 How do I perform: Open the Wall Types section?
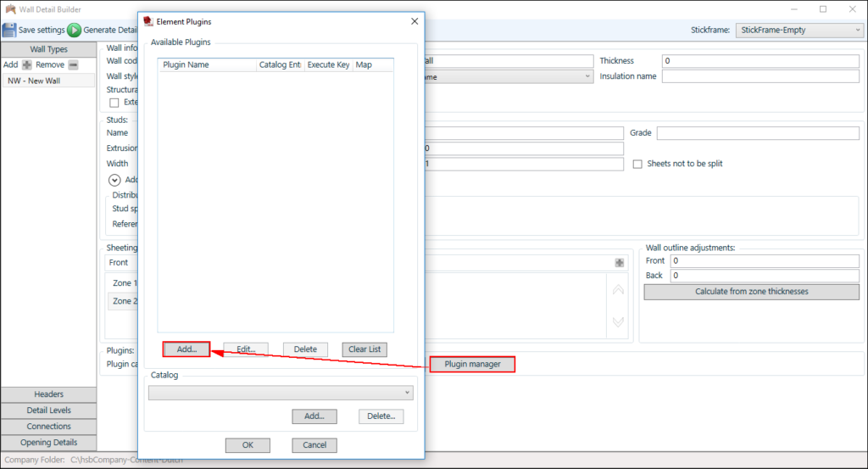tap(48, 48)
